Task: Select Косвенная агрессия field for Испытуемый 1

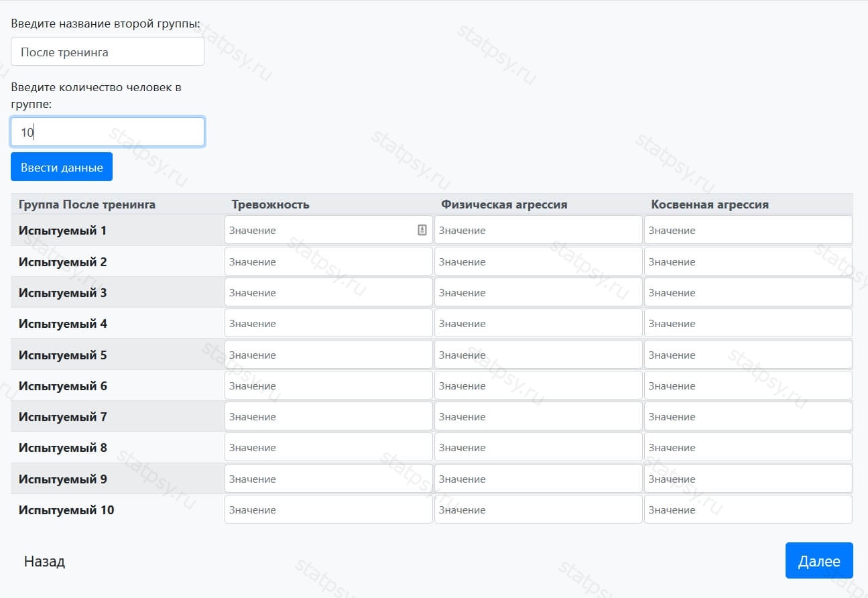Action: tap(748, 230)
